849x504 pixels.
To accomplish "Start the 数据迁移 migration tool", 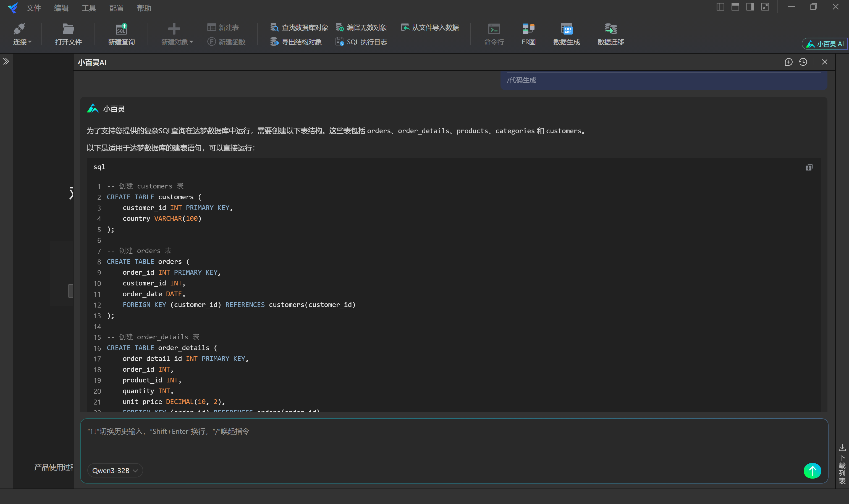I will (x=610, y=34).
